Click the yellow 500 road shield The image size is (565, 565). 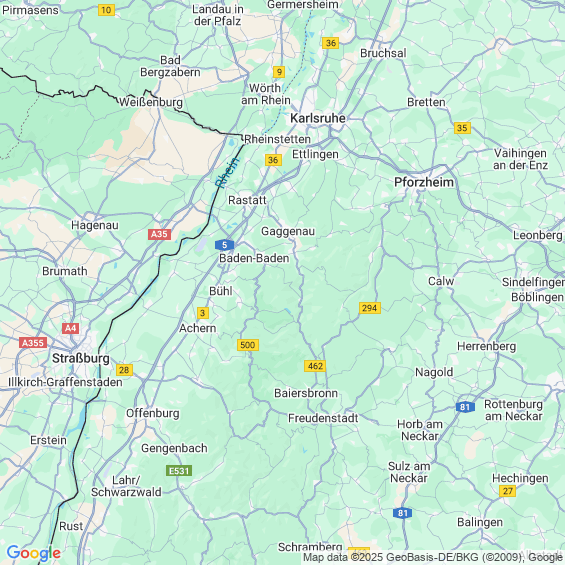248,345
